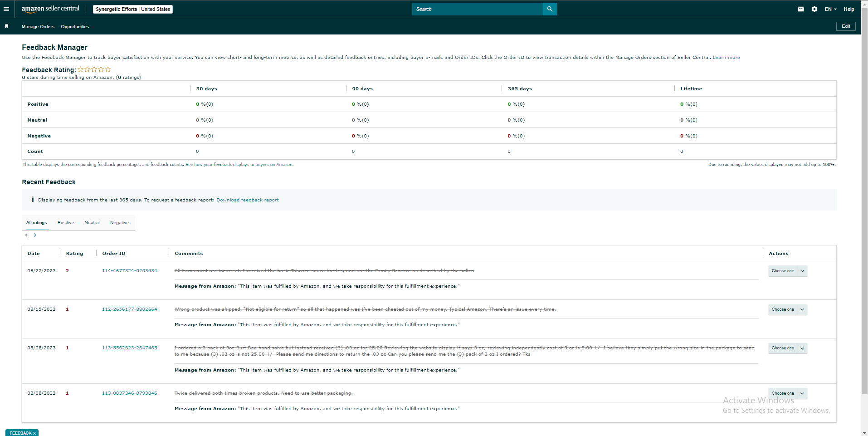Screen dimensions: 868x436
Task: Go to next feedback page arrow
Action: coord(35,235)
